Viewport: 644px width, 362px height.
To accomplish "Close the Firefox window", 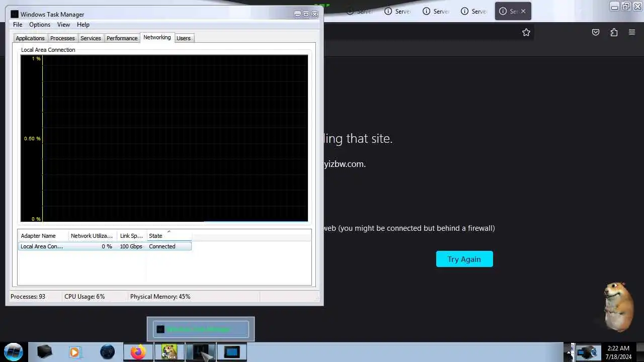I will [x=637, y=6].
